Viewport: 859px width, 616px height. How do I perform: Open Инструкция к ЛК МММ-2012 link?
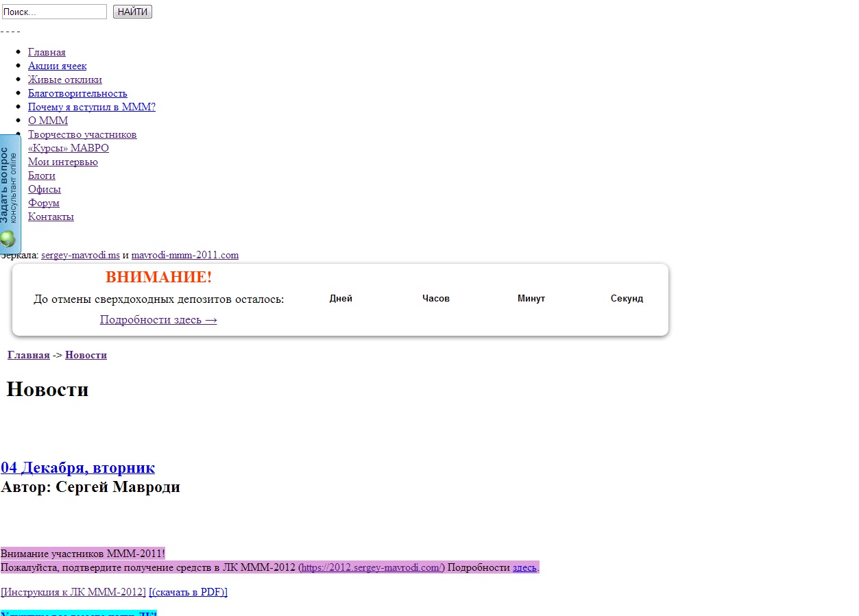tap(73, 592)
